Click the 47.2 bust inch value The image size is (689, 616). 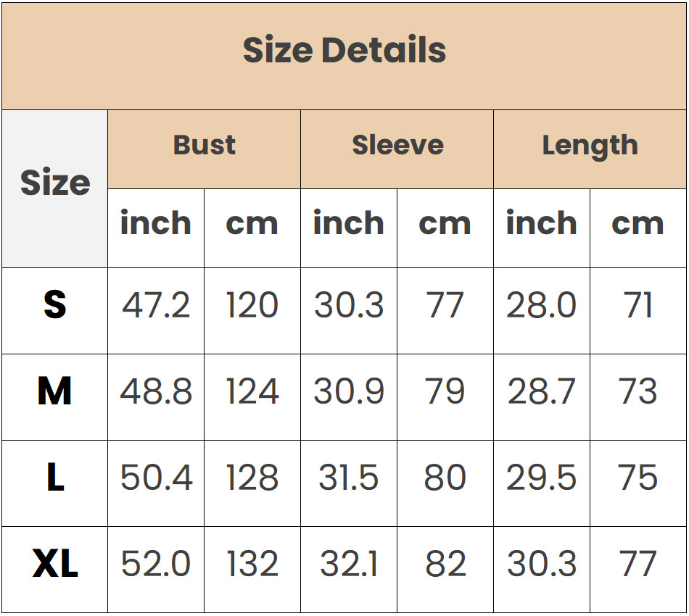(156, 305)
